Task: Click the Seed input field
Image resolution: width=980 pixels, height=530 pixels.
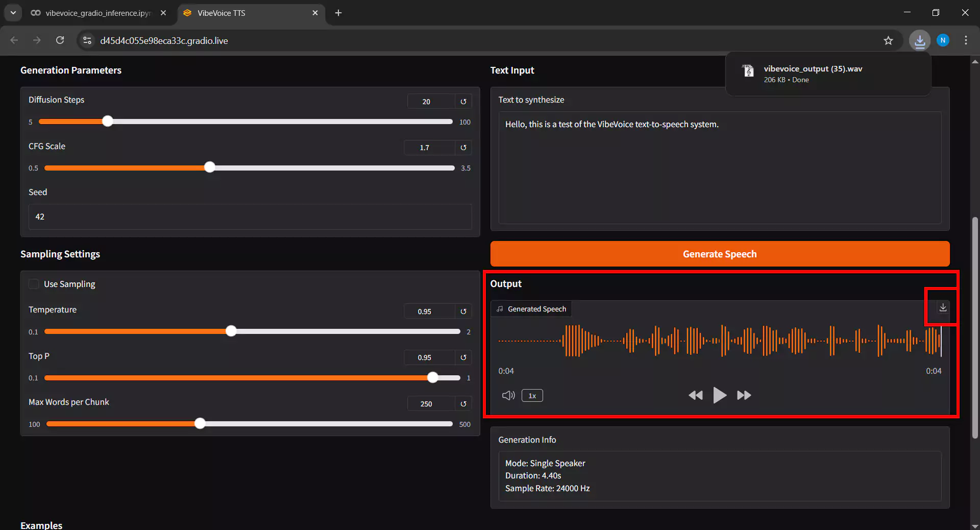Action: 250,216
